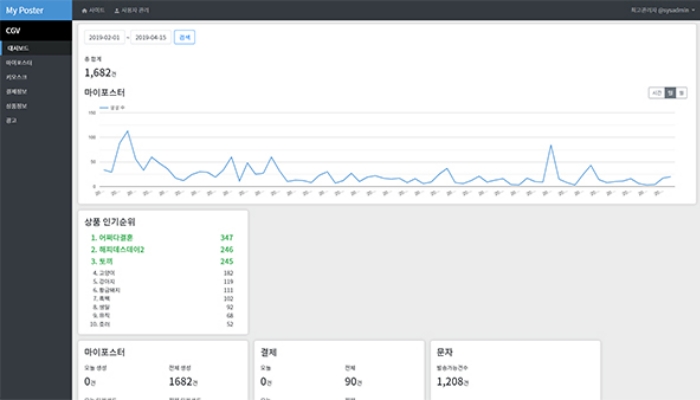Click the rank 4 product row (182)
Image resolution: width=700 pixels, height=400 pixels.
(x=162, y=273)
